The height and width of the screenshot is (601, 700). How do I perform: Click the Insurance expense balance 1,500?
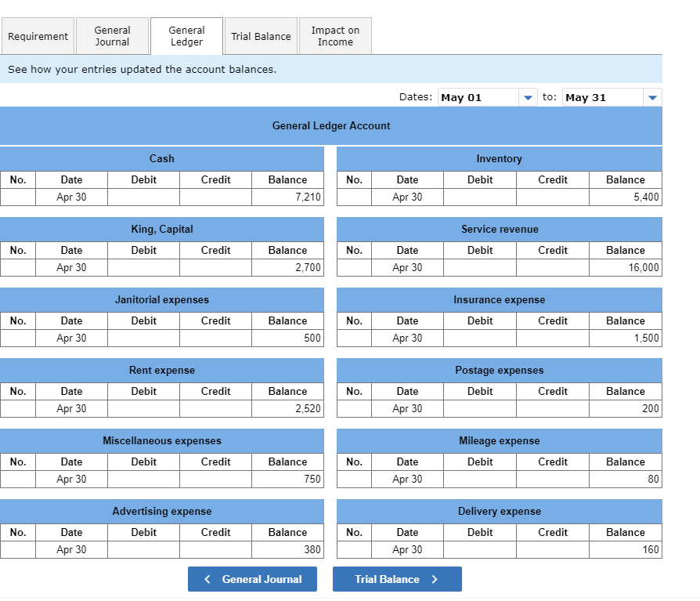coord(625,339)
